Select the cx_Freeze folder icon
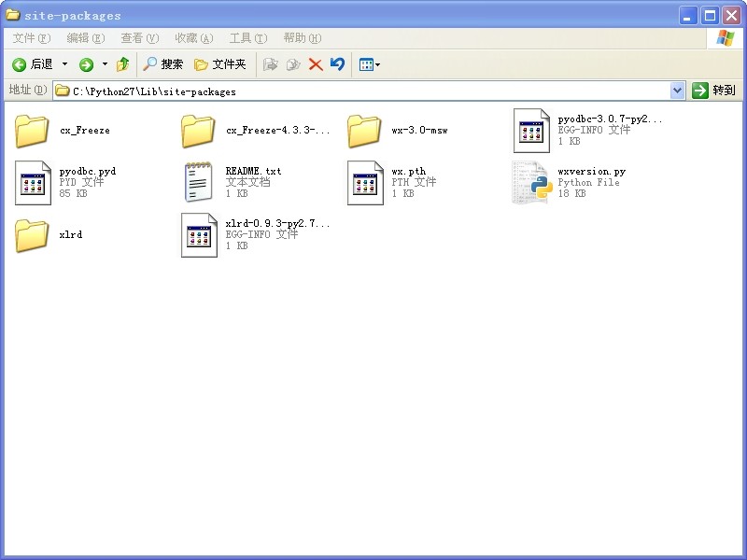Screen dimensions: 747x560 [x=32, y=130]
